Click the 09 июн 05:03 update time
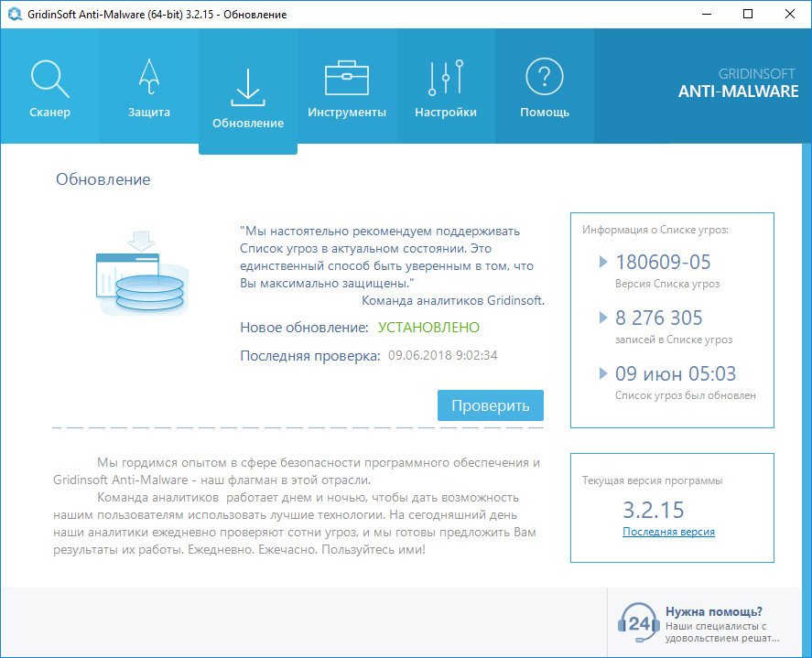The image size is (812, 658). [x=676, y=373]
